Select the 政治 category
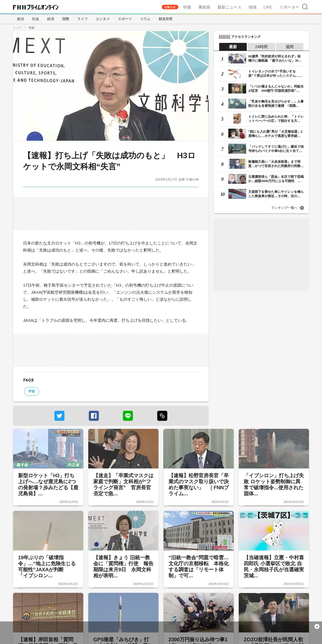Viewport: 322px width, 644px height. (x=21, y=19)
